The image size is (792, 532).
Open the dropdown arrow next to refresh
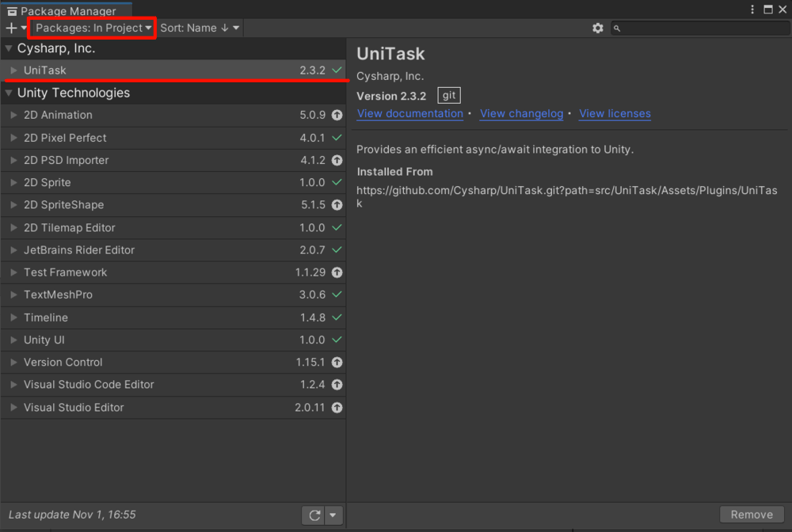click(333, 515)
